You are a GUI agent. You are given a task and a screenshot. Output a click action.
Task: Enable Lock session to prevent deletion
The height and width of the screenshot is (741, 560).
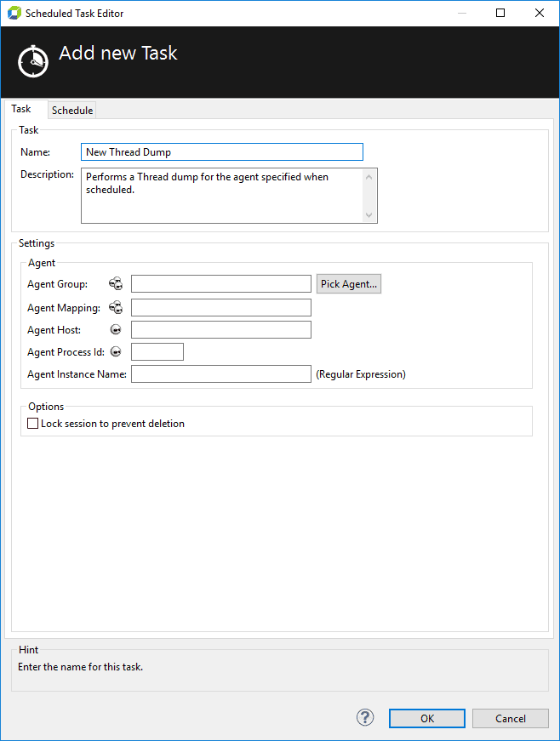32,424
